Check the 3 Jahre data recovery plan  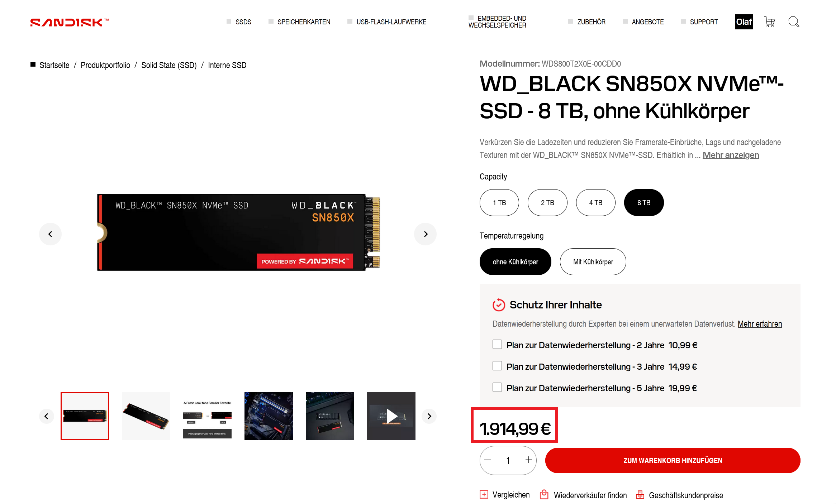(497, 366)
